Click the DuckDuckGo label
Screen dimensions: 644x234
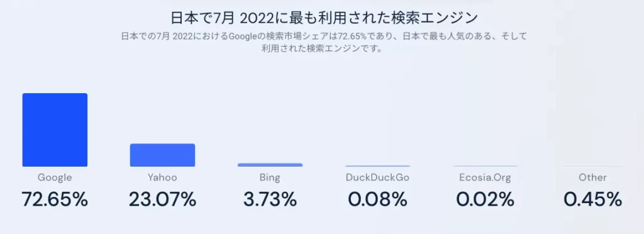coord(377,178)
